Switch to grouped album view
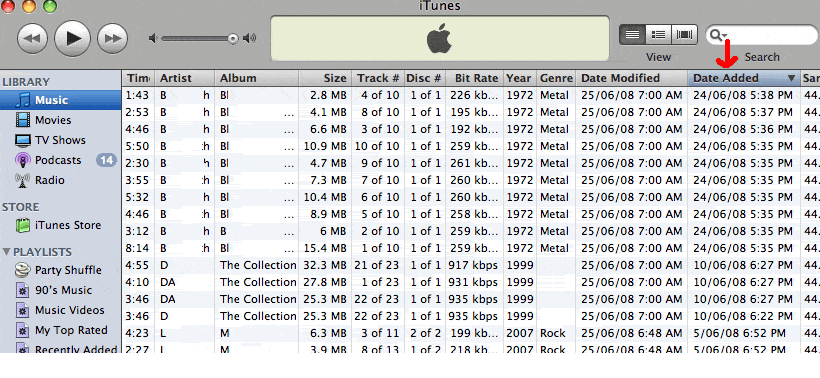Image resolution: width=820 pixels, height=378 pixels. 658,35
